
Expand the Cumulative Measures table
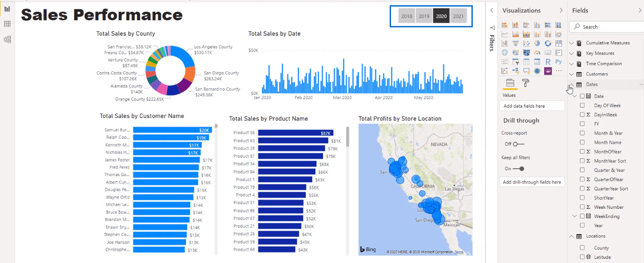[571, 43]
